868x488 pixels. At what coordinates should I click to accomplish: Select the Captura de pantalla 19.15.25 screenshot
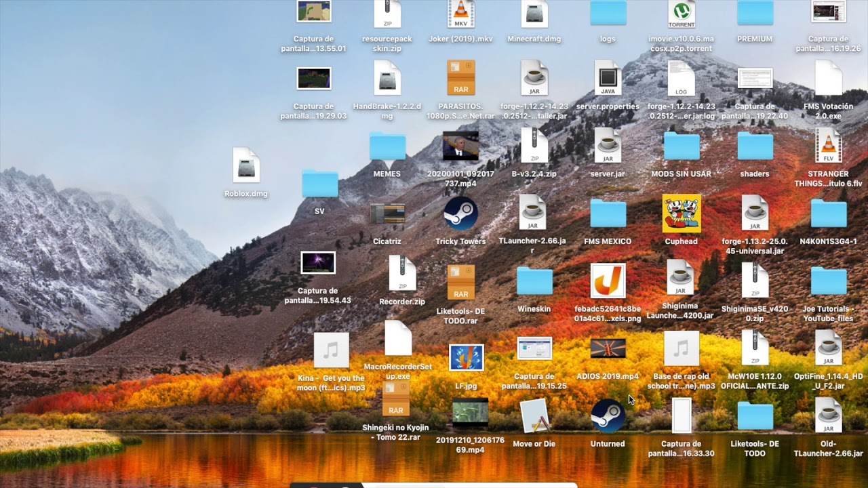[x=534, y=349]
